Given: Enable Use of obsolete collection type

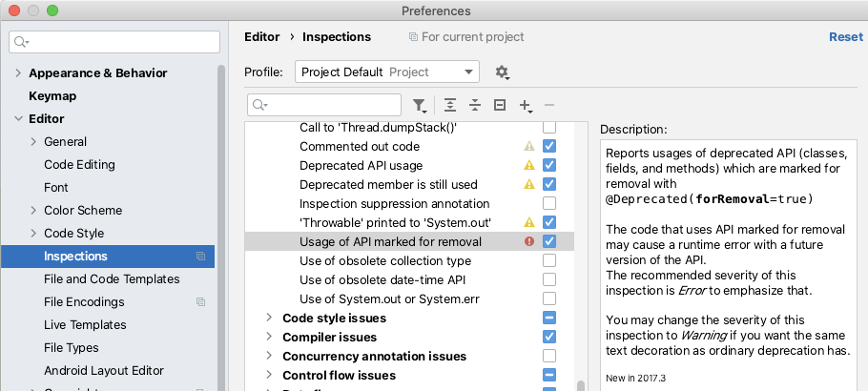Looking at the screenshot, I should pyautogui.click(x=549, y=261).
